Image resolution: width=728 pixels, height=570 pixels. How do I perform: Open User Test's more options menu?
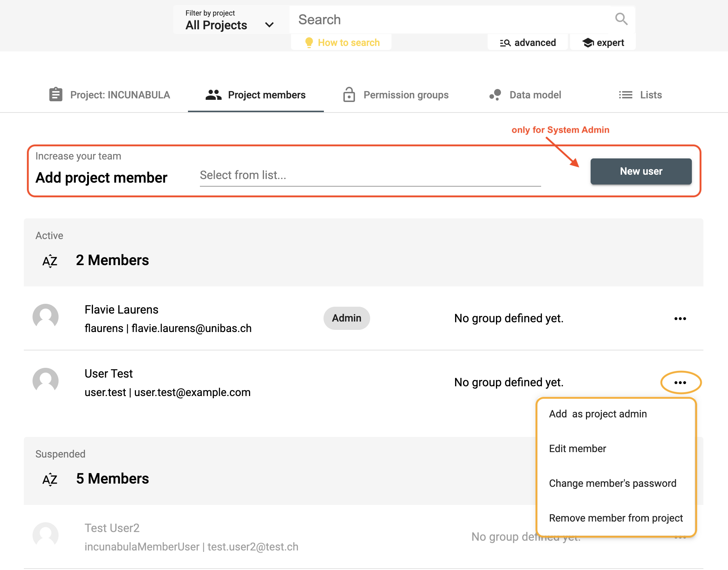pyautogui.click(x=680, y=383)
